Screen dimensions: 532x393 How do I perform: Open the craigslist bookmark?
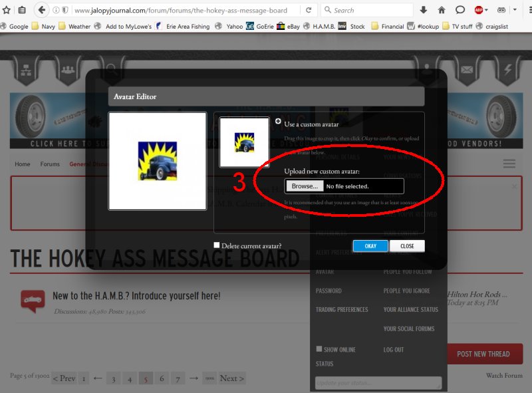pos(492,27)
